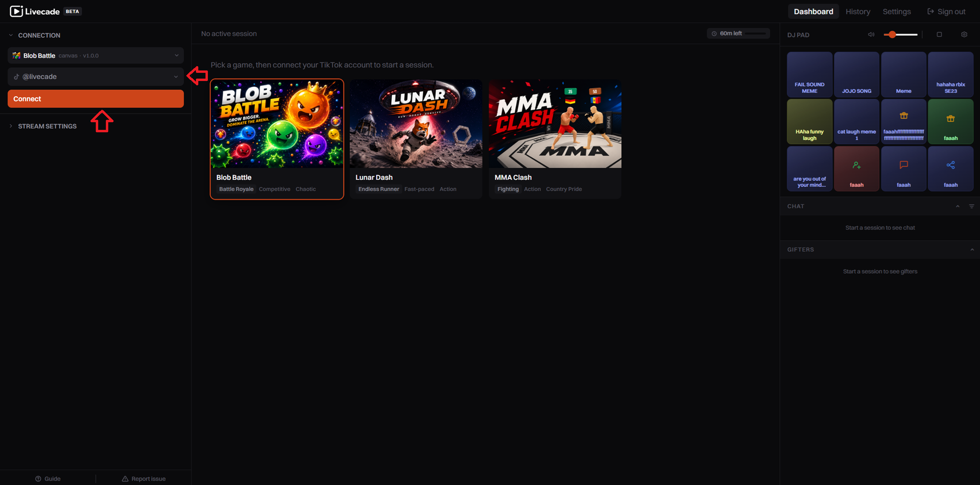The image size is (980, 485).
Task: Open the Blob Battle game dropdown
Action: point(96,56)
